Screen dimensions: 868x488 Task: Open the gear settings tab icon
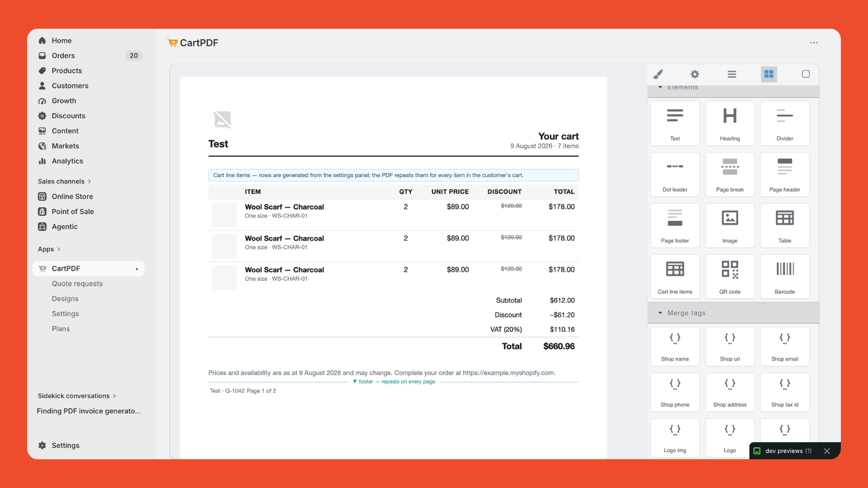695,74
